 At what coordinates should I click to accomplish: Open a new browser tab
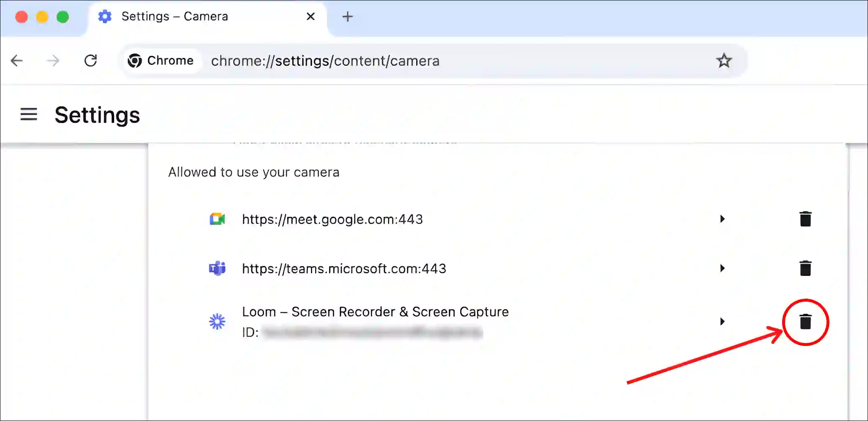pyautogui.click(x=347, y=17)
